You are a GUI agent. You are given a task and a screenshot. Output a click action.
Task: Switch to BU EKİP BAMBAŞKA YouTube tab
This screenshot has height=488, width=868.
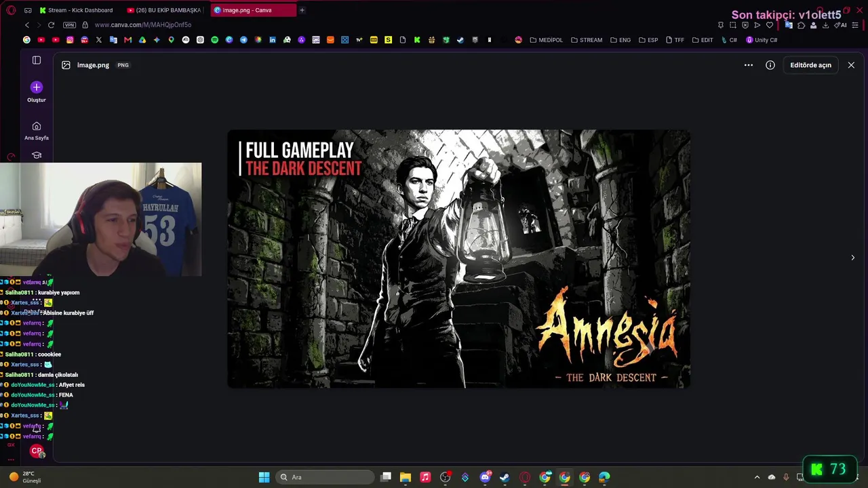[x=165, y=10]
